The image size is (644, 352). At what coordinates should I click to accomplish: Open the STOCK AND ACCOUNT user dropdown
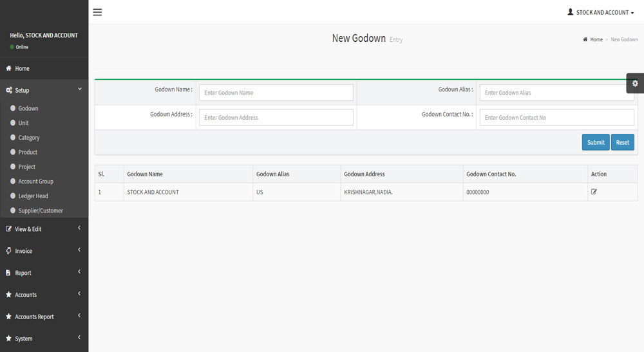coord(601,12)
